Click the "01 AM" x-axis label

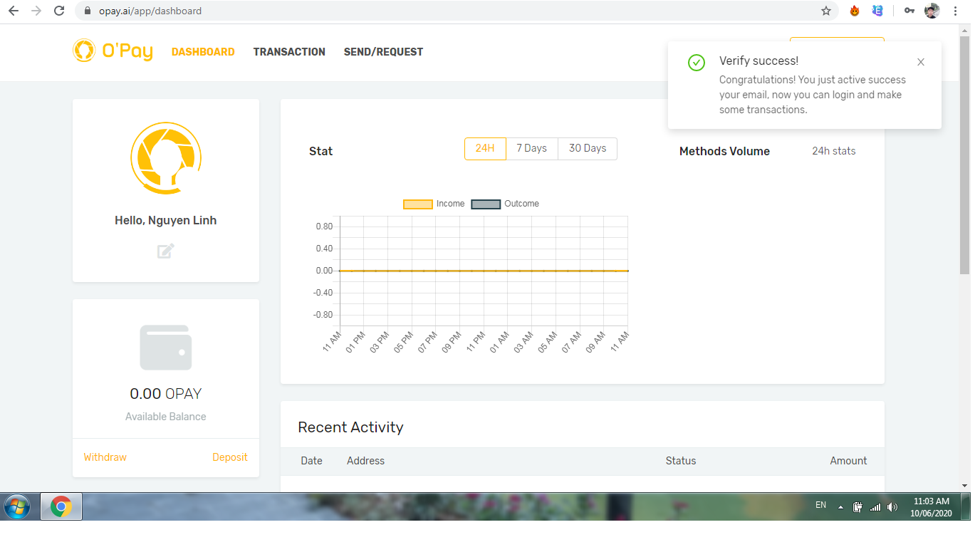tap(499, 342)
